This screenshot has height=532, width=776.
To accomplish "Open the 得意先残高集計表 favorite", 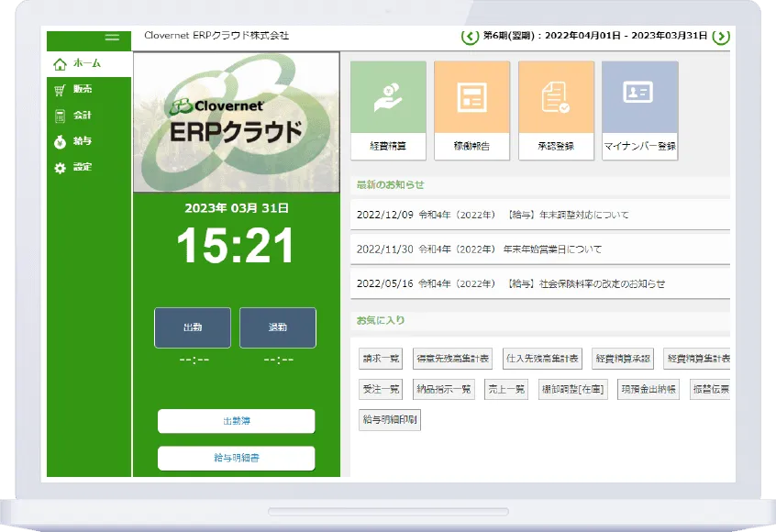I will (452, 359).
